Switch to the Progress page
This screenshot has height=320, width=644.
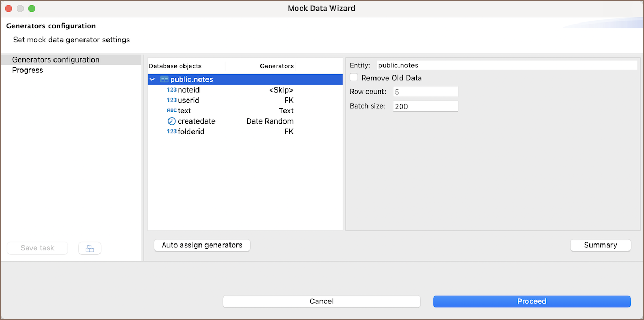pyautogui.click(x=28, y=70)
